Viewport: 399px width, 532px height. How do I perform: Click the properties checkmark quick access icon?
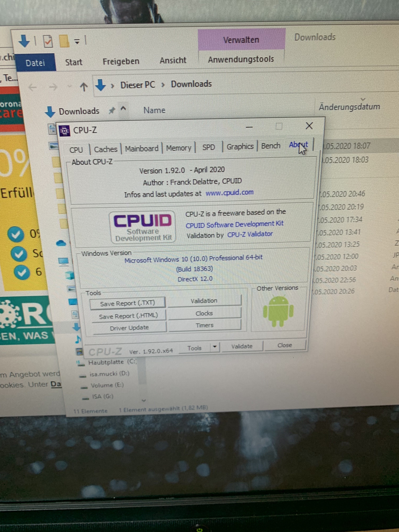click(48, 41)
